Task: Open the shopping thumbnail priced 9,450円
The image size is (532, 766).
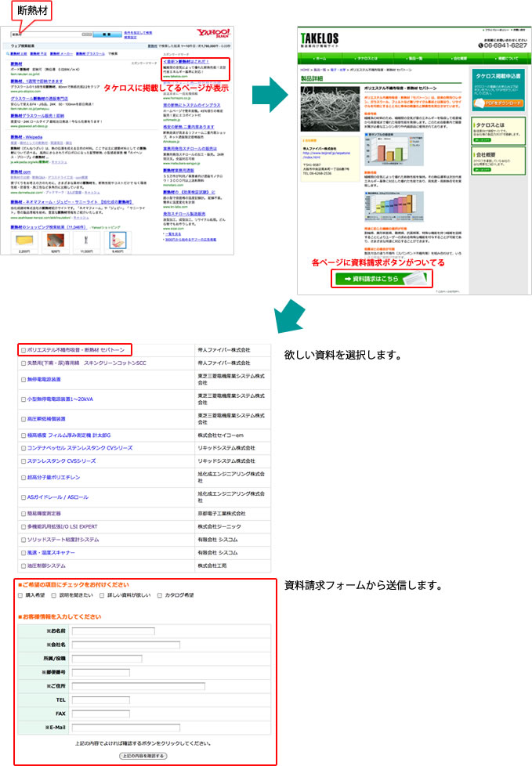Action: click(x=118, y=240)
